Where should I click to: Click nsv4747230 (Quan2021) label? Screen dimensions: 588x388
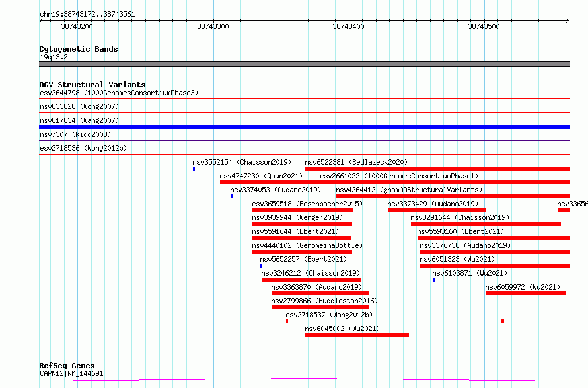(x=261, y=176)
